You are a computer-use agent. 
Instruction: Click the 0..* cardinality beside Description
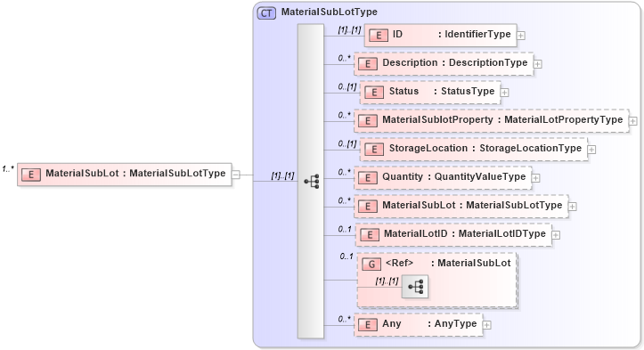click(345, 58)
